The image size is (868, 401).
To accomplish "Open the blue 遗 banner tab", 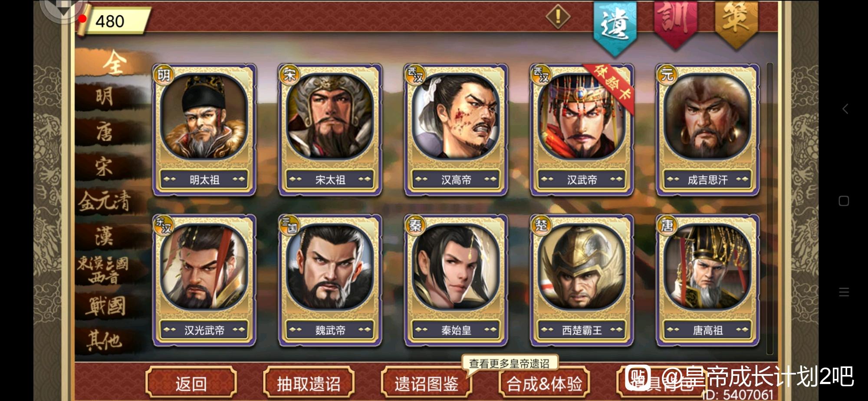I will 615,27.
